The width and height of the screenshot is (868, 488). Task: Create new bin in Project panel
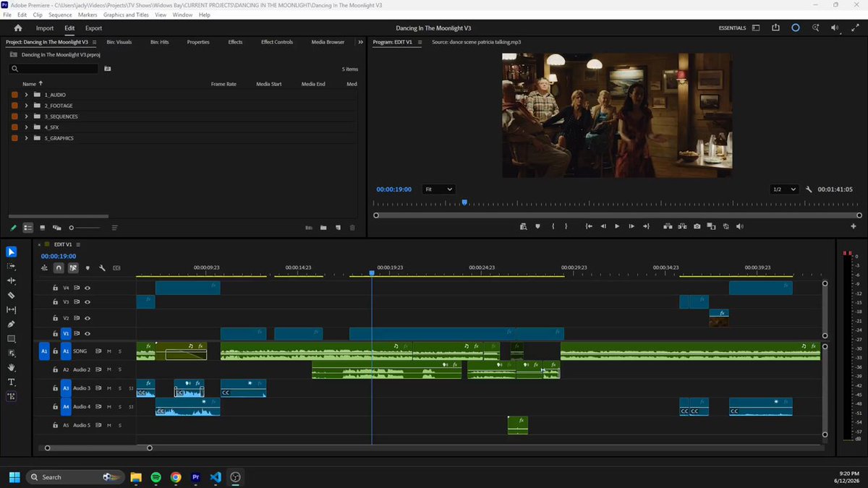point(323,228)
